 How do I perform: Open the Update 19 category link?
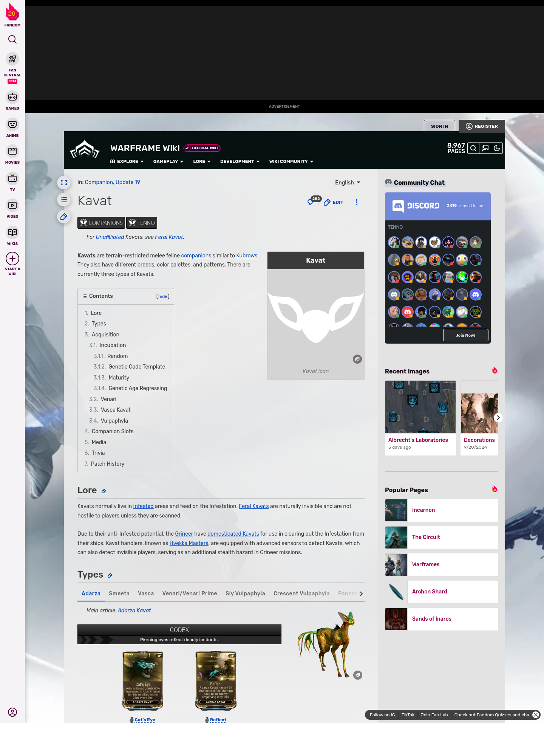128,182
